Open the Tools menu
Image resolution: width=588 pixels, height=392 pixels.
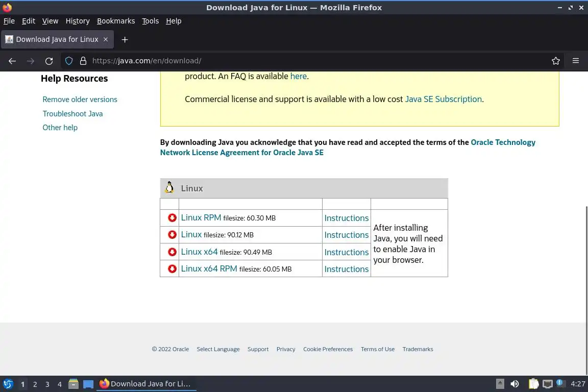tap(151, 21)
